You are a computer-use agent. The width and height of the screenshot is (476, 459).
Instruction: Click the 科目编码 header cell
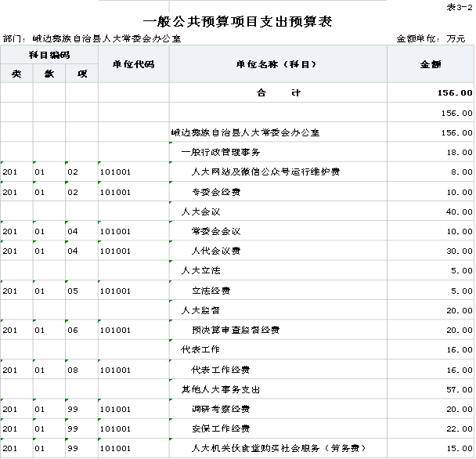pos(49,55)
